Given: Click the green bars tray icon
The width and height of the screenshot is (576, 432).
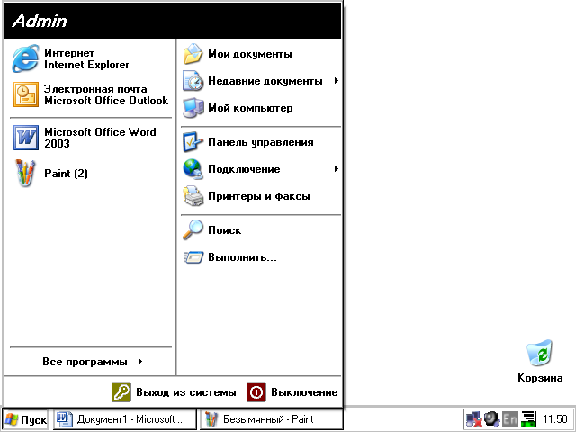Looking at the screenshot, I should tap(528, 419).
